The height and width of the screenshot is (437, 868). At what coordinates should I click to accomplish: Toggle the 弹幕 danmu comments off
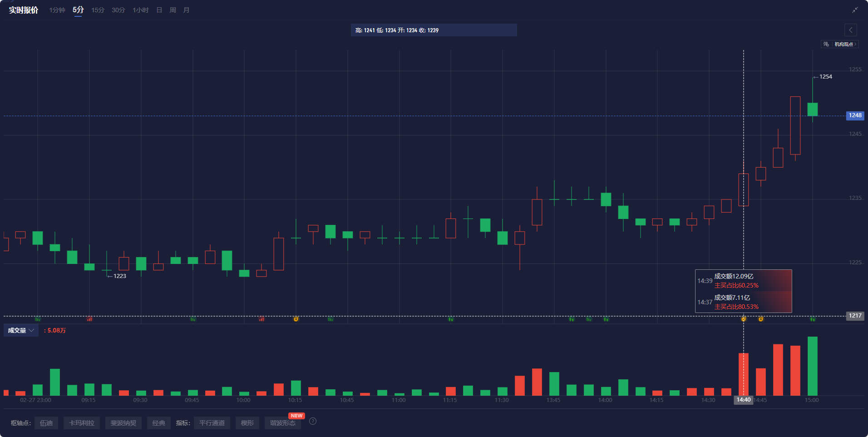pos(825,44)
